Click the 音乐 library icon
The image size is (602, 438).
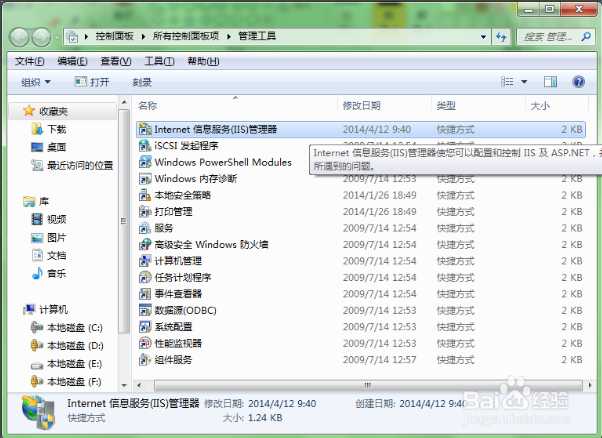click(37, 273)
